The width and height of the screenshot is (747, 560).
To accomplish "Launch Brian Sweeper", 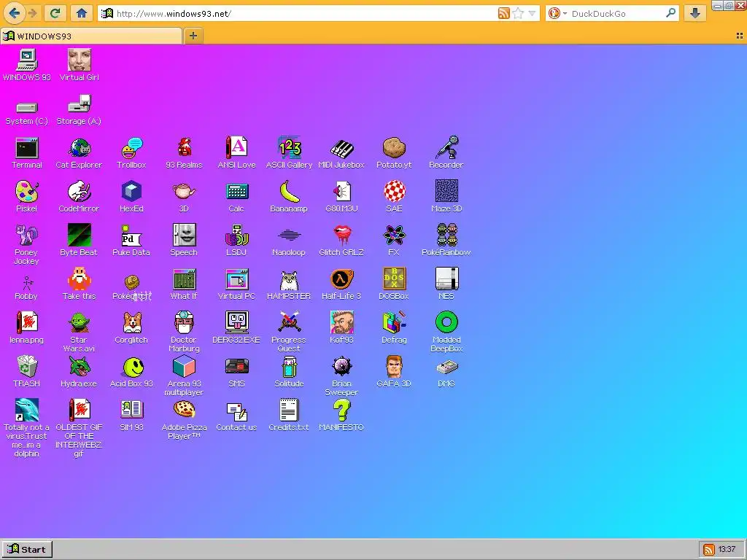I will click(x=341, y=376).
